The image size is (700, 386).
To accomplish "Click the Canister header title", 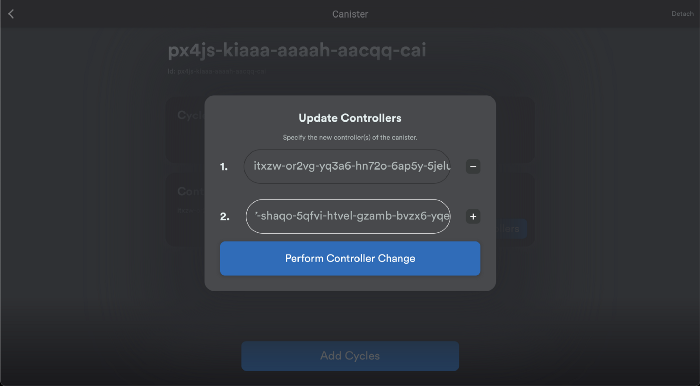I will coord(350,14).
